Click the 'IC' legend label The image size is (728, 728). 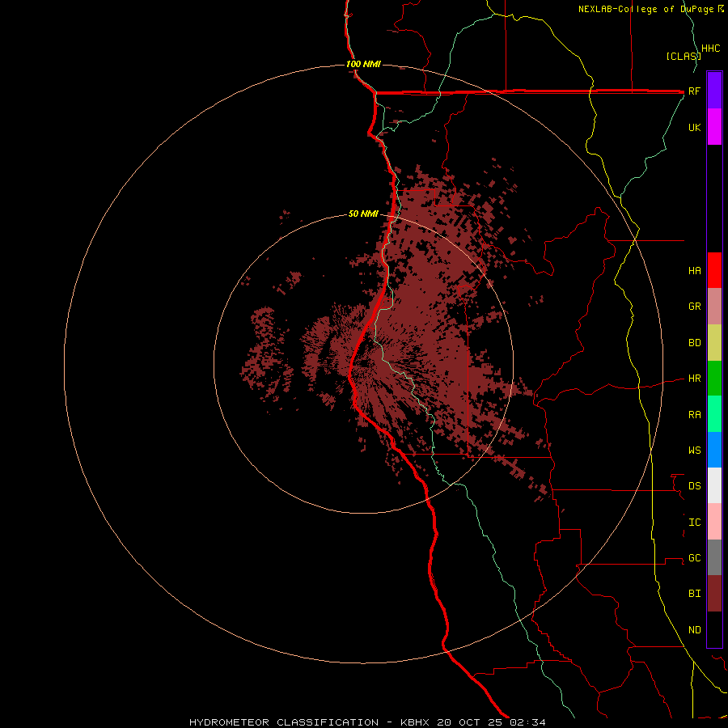coord(694,523)
